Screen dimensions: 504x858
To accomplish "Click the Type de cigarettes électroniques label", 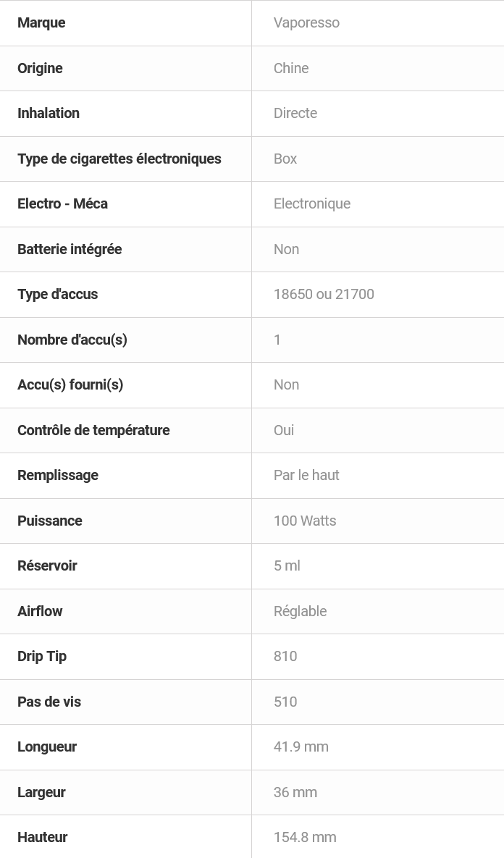I will tap(119, 159).
